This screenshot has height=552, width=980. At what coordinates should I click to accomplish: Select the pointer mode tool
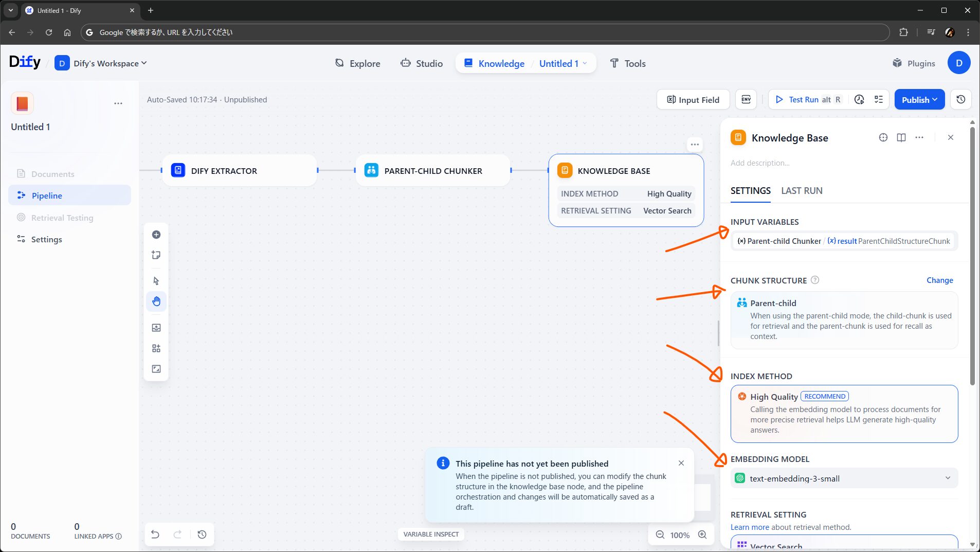pos(156,281)
